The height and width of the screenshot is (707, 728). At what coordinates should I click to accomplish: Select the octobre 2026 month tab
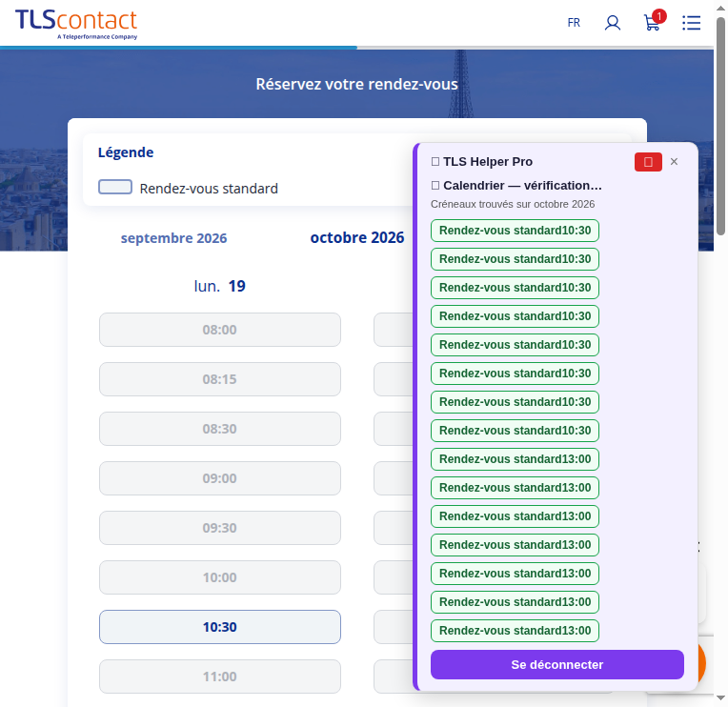click(357, 237)
